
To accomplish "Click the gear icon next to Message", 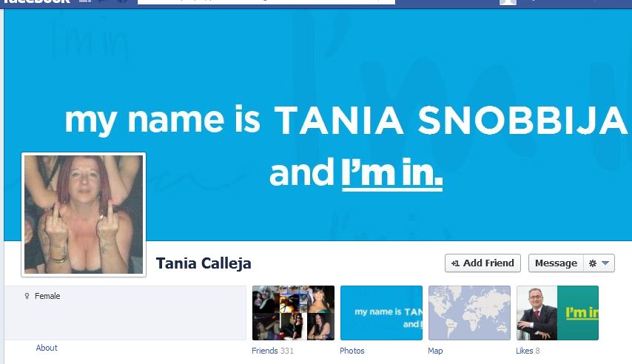I will (x=593, y=263).
